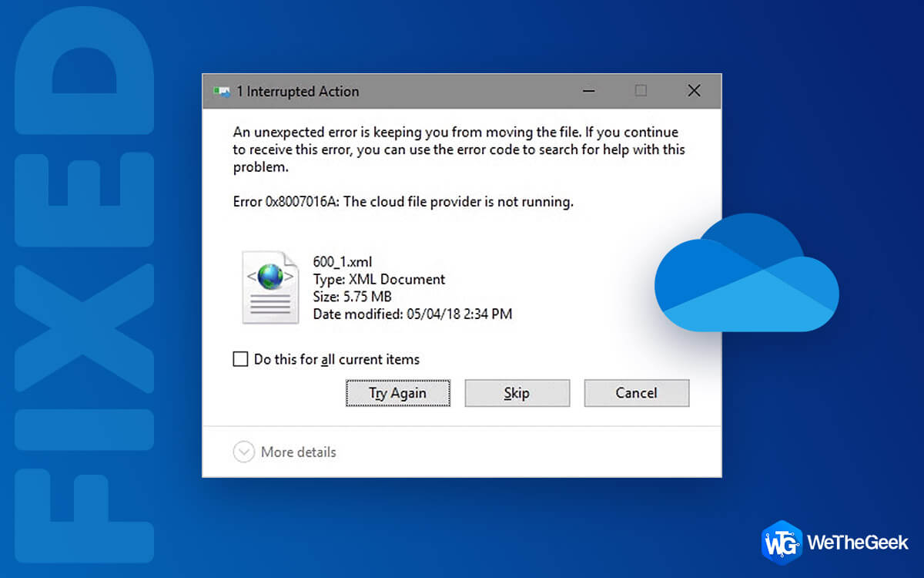
Task: Minimize the Interrupted Action dialog
Action: click(x=588, y=91)
